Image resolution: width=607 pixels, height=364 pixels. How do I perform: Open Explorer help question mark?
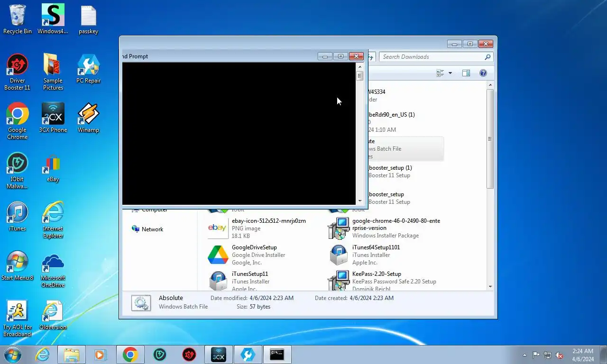pos(483,73)
